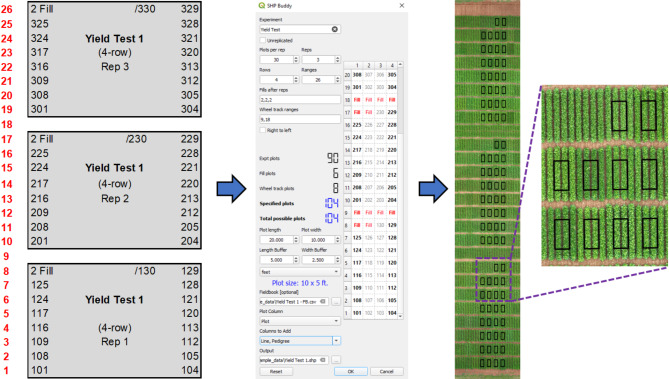669x379 pixels.
Task: Select column header 2 in plot table
Action: point(369,65)
